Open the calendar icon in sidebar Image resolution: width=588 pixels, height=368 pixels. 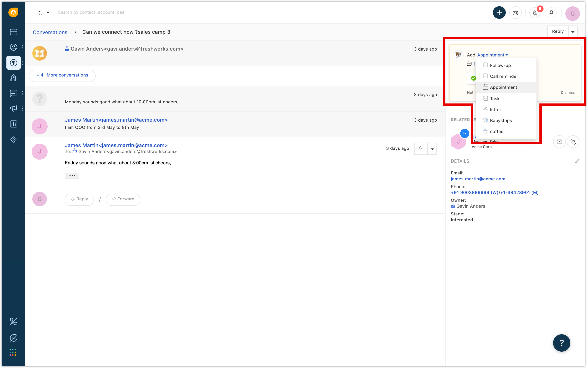(x=13, y=32)
